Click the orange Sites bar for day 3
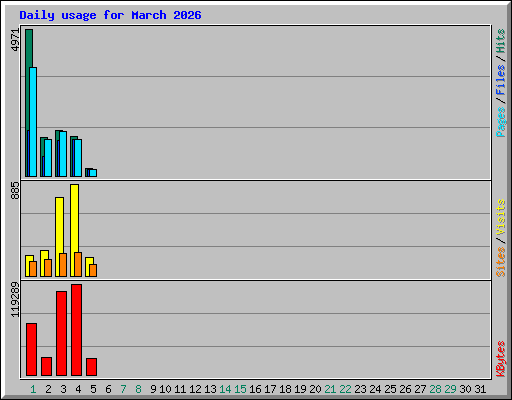This screenshot has height=400, width=512. 63,265
